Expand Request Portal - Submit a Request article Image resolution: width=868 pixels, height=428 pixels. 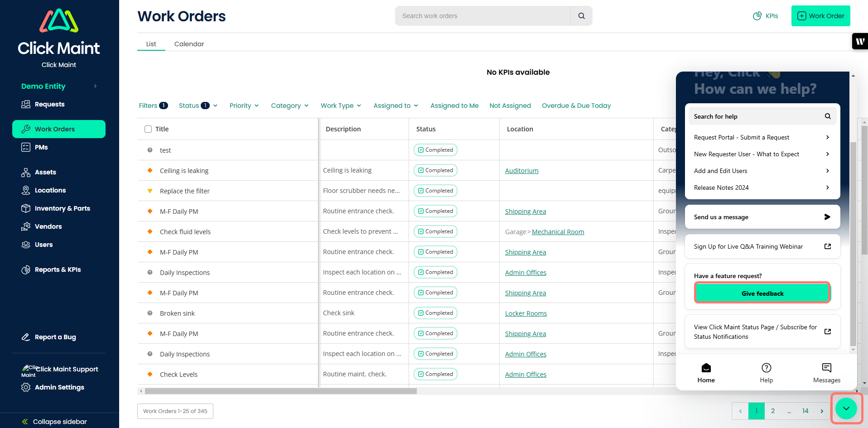click(762, 137)
